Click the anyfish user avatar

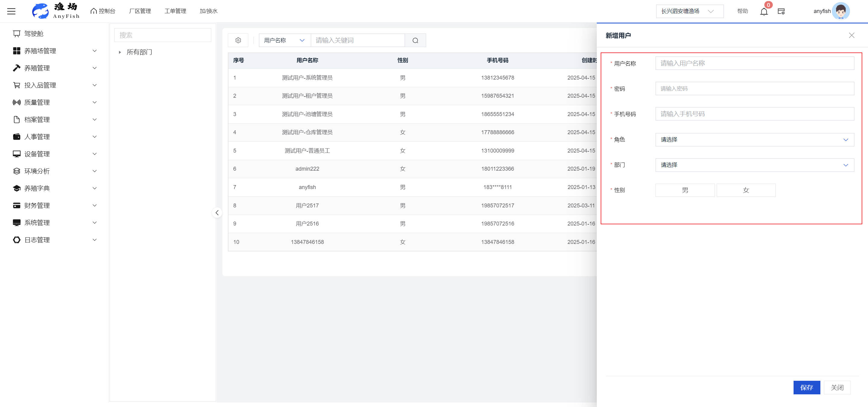click(x=840, y=11)
